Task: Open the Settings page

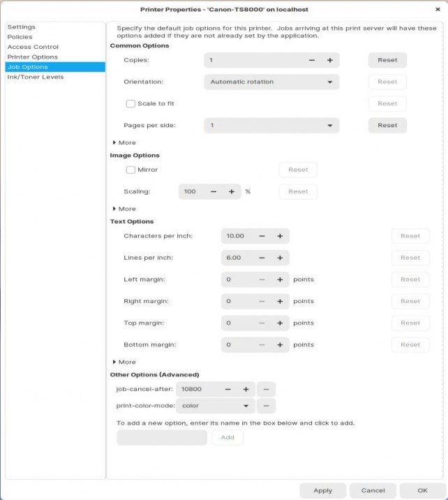Action: (x=55, y=27)
